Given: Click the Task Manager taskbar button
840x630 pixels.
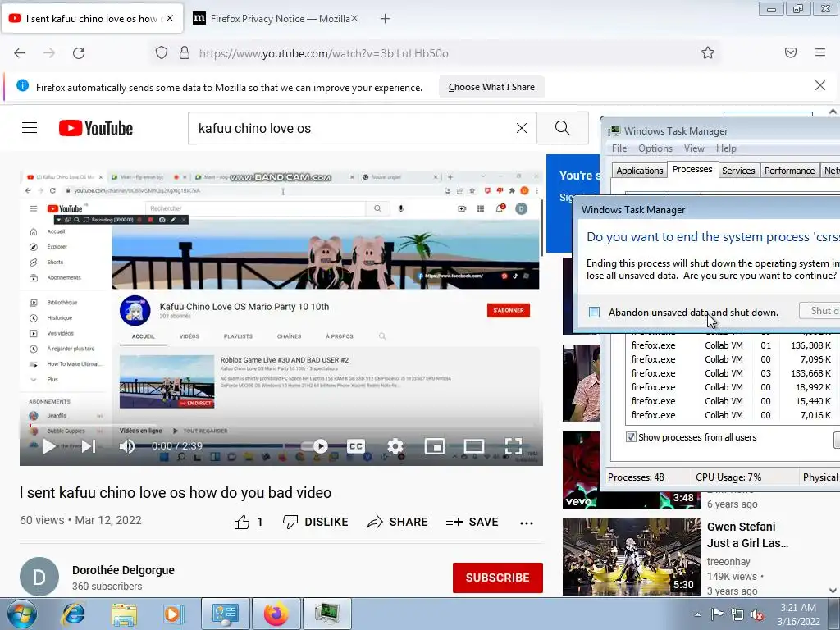Looking at the screenshot, I should pos(326,614).
